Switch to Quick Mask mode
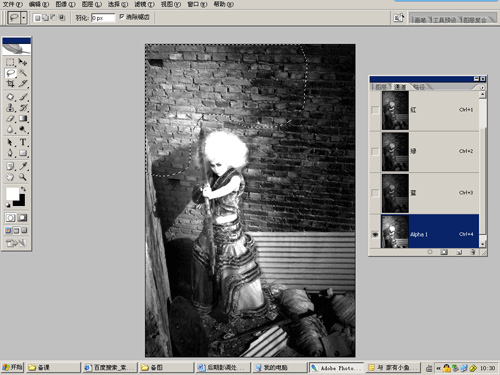The height and width of the screenshot is (375, 500). (x=23, y=218)
